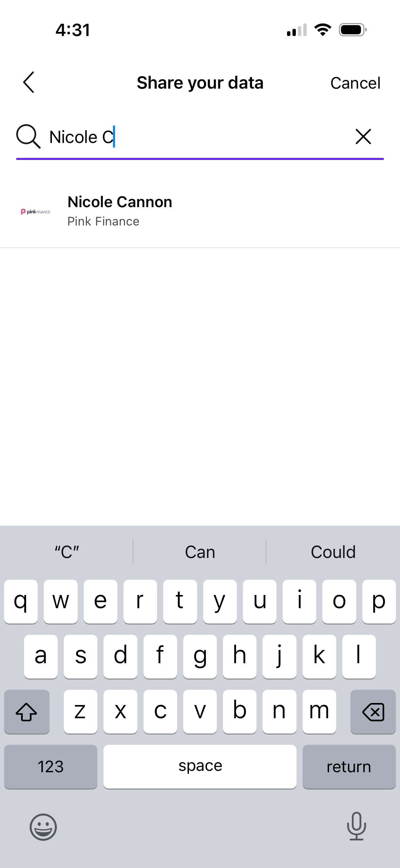Start dictation with microphone icon
The image size is (400, 868).
pos(356,826)
